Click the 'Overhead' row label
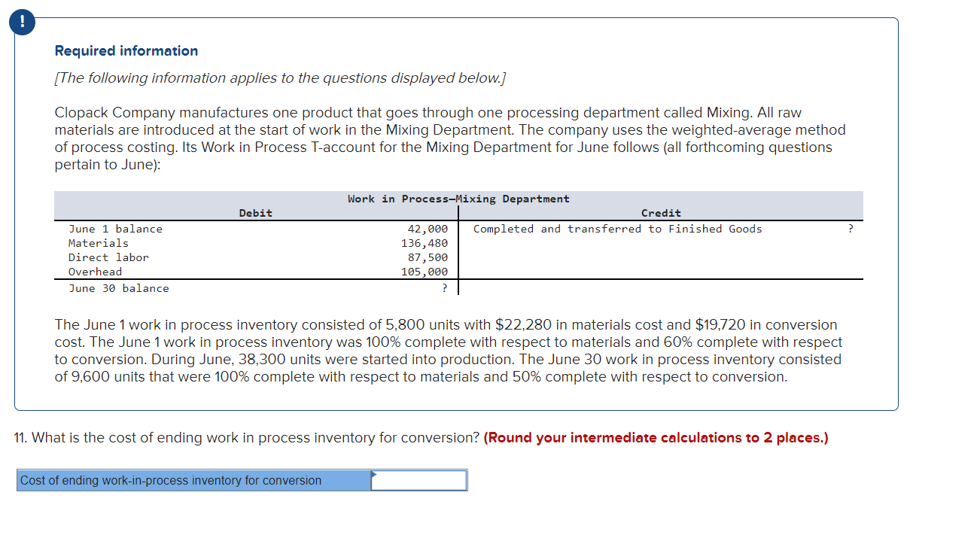980x538 pixels. pyautogui.click(x=95, y=272)
